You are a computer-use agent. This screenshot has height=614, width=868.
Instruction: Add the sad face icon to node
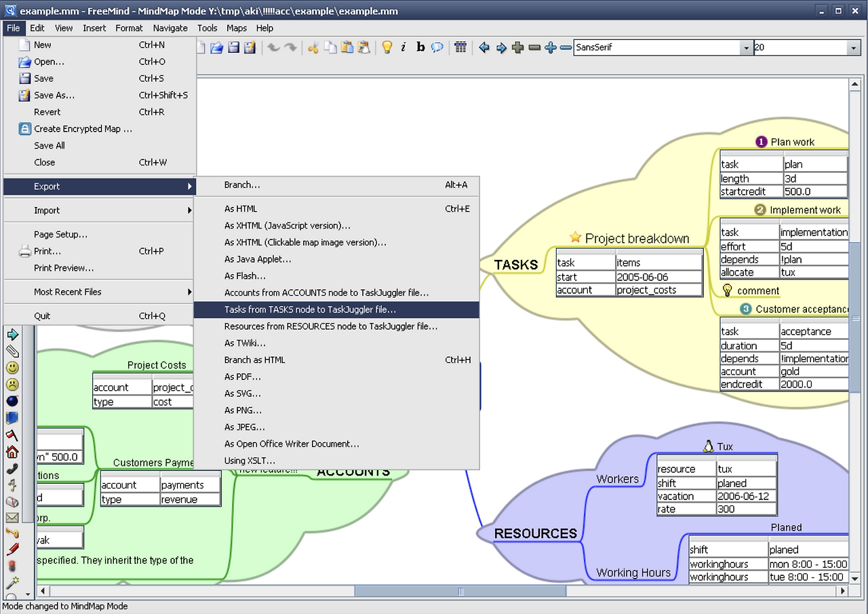point(12,385)
